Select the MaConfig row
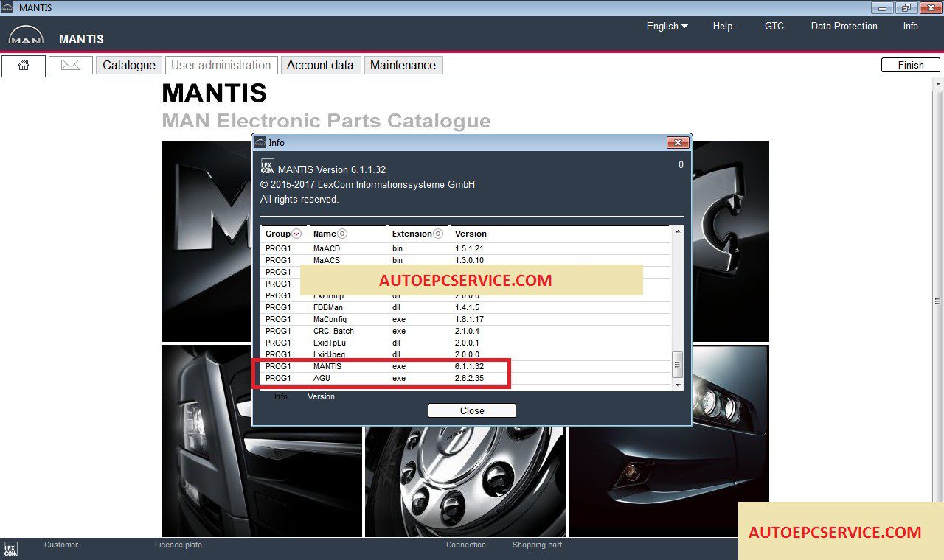The image size is (944, 560). click(466, 319)
